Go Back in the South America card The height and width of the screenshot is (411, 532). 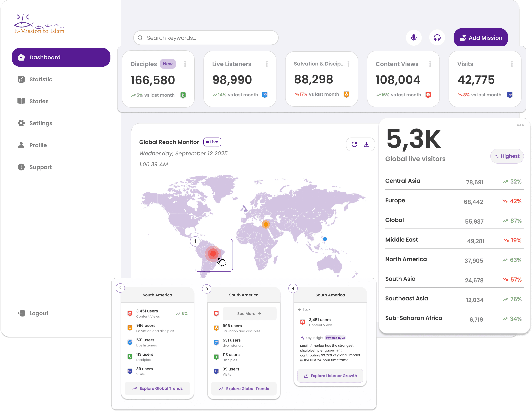click(304, 309)
